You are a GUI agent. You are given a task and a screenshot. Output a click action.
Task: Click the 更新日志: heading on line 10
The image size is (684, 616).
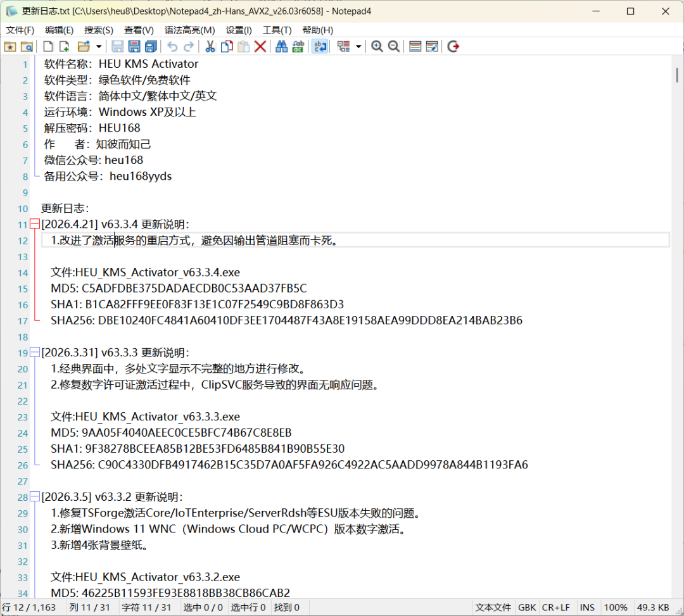click(x=65, y=208)
